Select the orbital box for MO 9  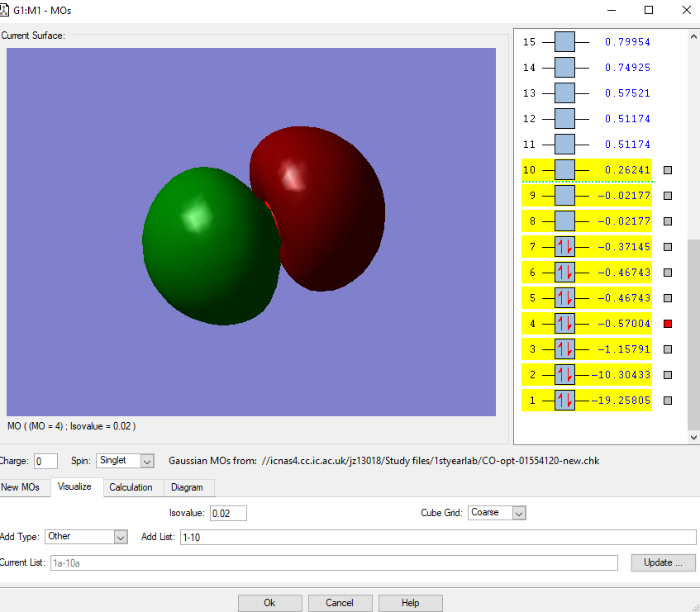[564, 196]
